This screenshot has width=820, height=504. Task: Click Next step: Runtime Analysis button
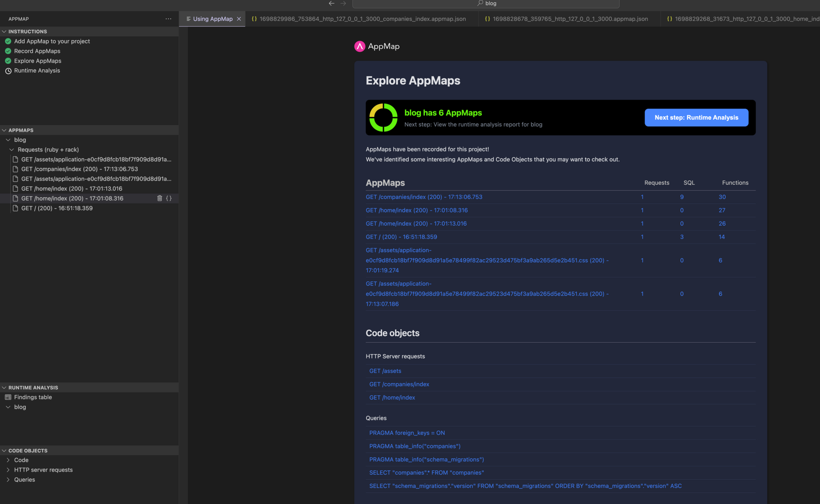pyautogui.click(x=696, y=117)
